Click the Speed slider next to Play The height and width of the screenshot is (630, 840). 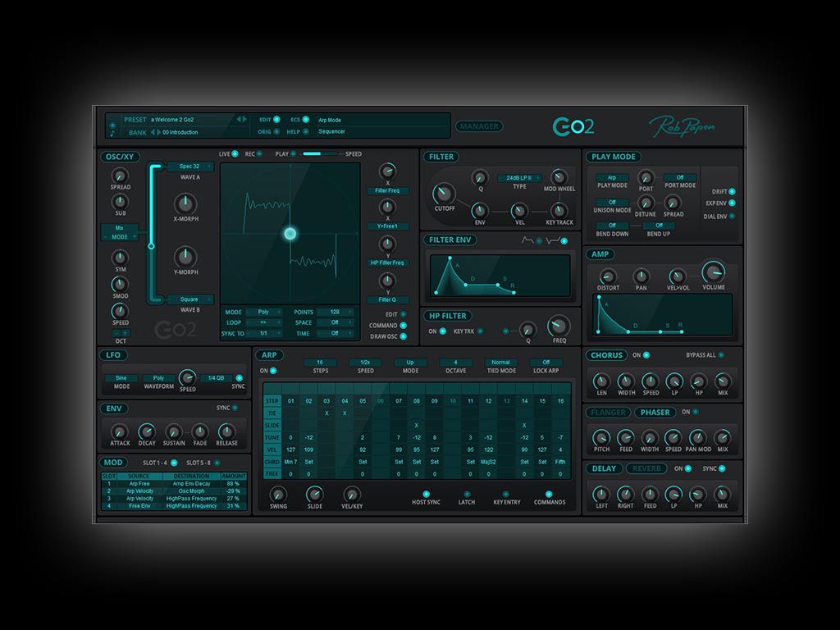321,153
